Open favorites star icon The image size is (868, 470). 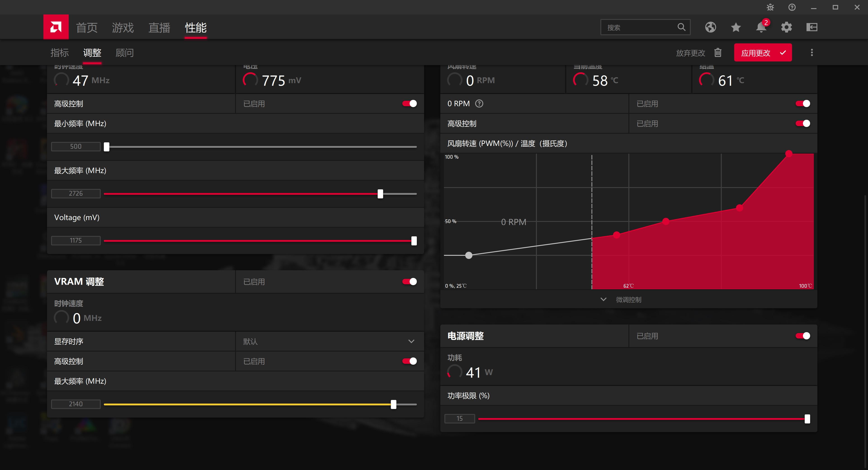[736, 27]
